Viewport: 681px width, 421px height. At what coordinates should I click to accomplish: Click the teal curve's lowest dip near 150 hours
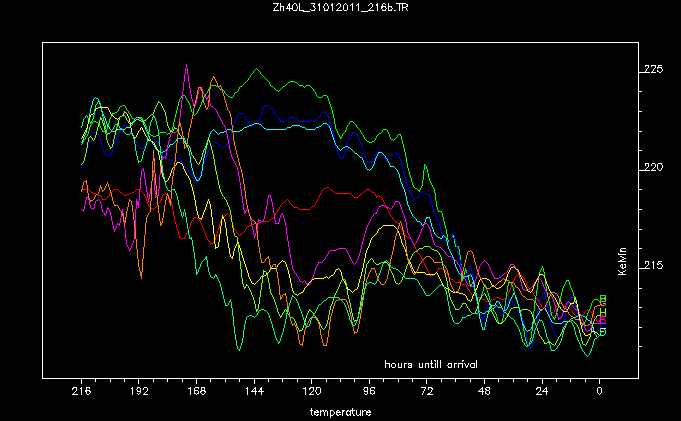coord(239,348)
